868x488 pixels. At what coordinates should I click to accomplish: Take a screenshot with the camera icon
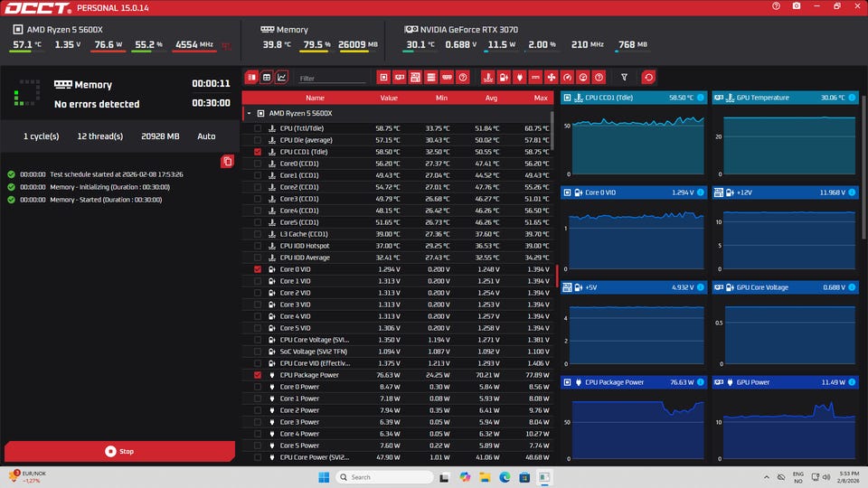pyautogui.click(x=797, y=6)
